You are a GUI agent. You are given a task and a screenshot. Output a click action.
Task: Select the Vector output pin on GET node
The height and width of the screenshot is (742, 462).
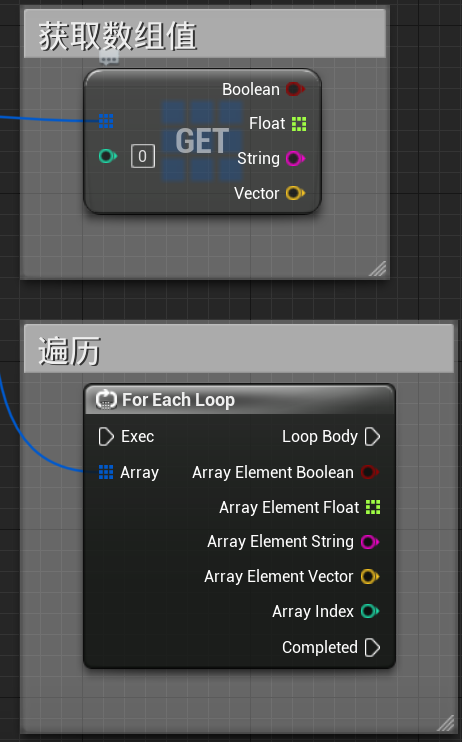coord(295,193)
